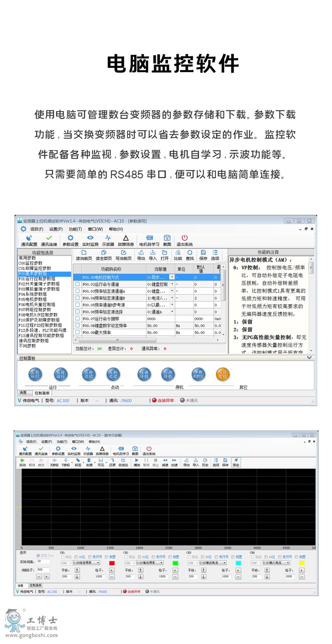Screen dimensions: 332x644
Task: Tick the checkbox for row F00.02运行命令通道
Action: click(77, 284)
